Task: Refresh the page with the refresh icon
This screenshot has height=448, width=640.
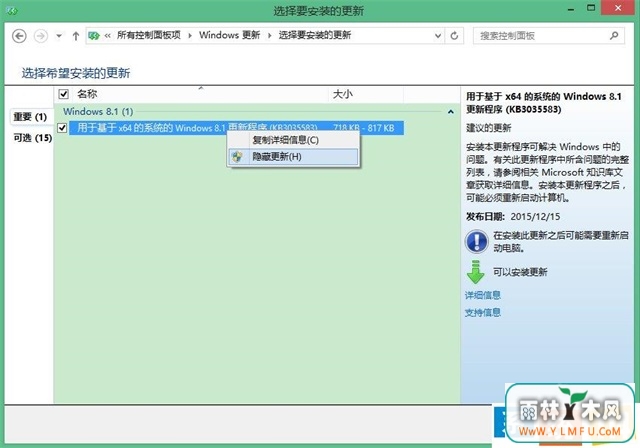Action: point(454,36)
